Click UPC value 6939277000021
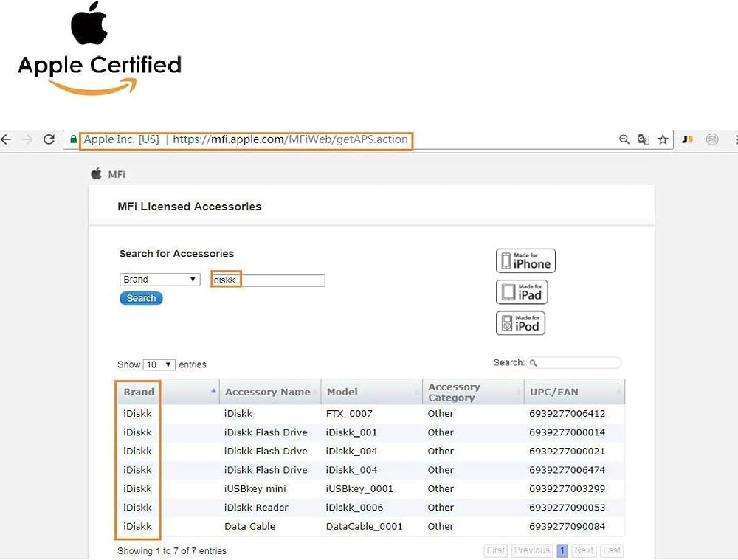738x560 pixels. pos(567,452)
